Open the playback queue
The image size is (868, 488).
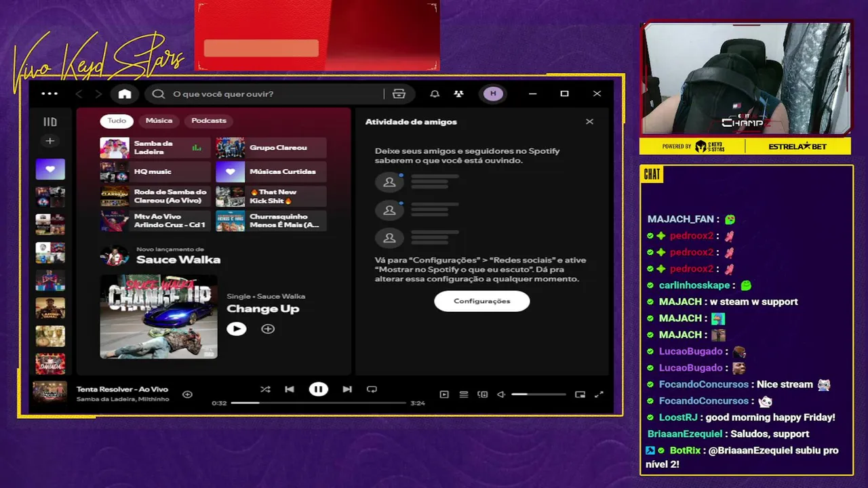464,394
